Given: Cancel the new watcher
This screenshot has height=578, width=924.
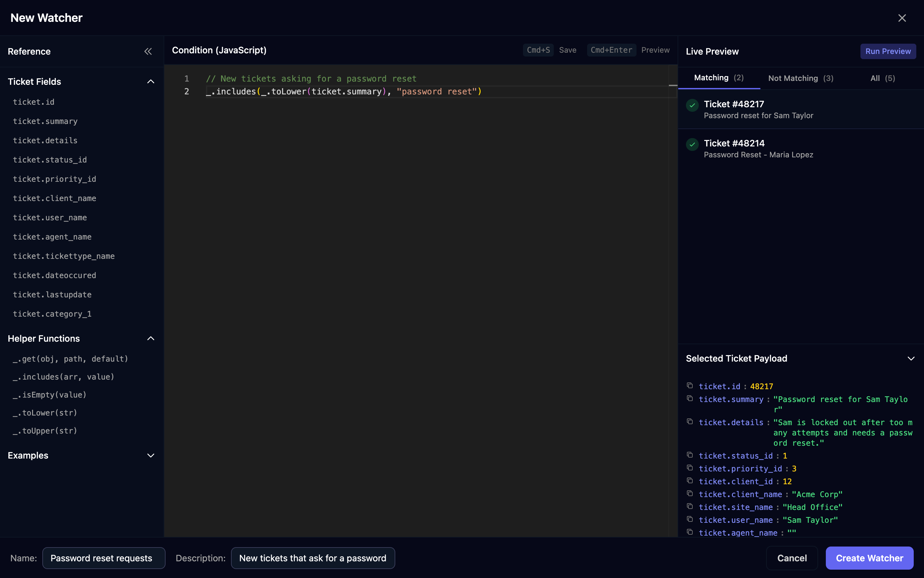Looking at the screenshot, I should click(792, 558).
